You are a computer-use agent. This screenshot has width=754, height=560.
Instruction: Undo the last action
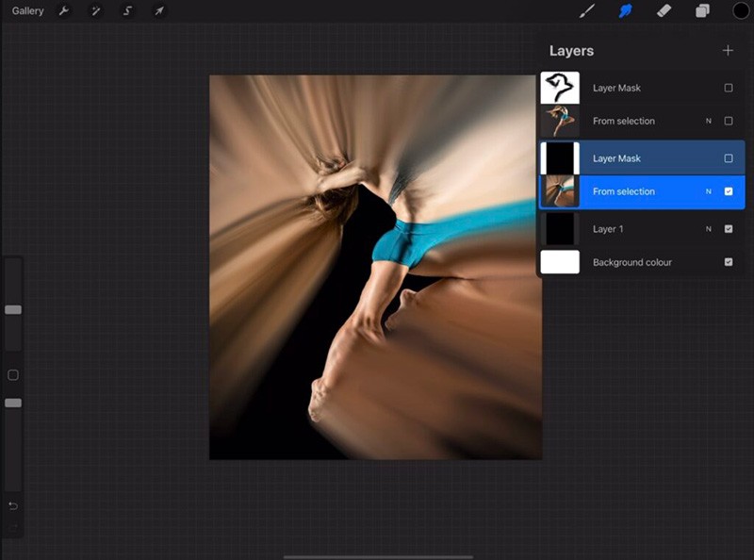13,507
